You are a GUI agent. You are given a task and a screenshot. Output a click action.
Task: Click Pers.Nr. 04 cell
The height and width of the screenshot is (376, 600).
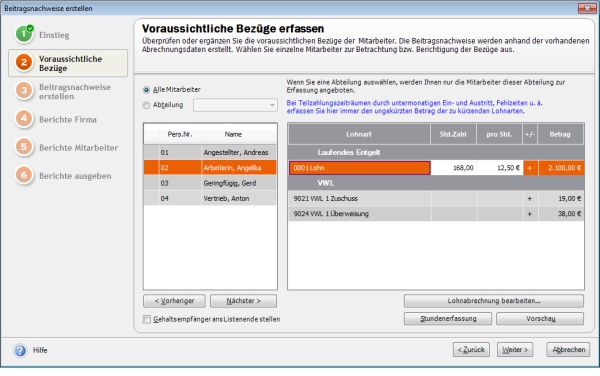pyautogui.click(x=180, y=198)
